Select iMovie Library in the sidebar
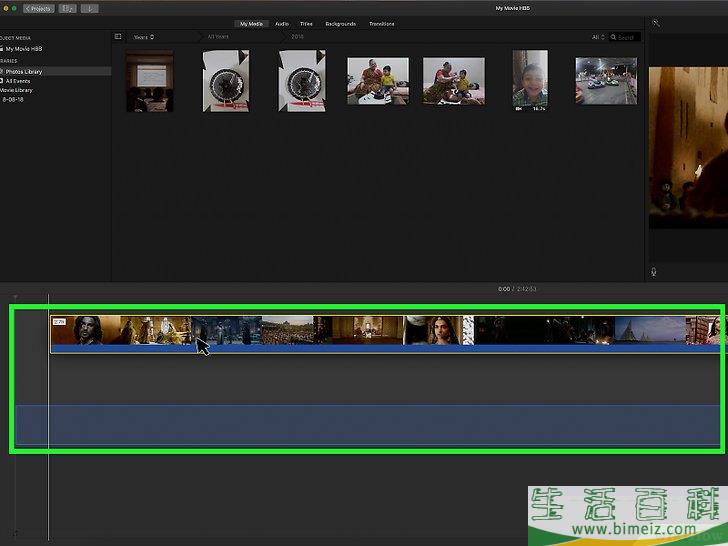The height and width of the screenshot is (546, 728). [16, 90]
